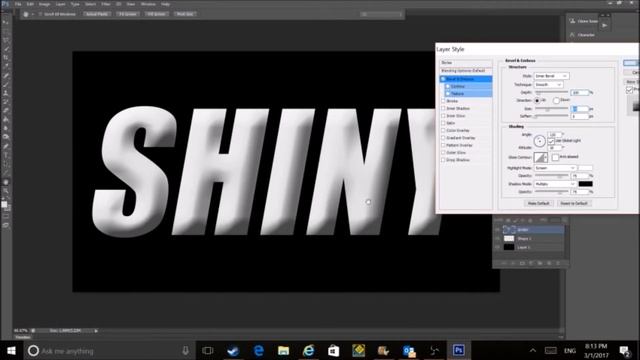This screenshot has height=360, width=640.
Task: Select the Gradient tool
Action: [x=6, y=120]
